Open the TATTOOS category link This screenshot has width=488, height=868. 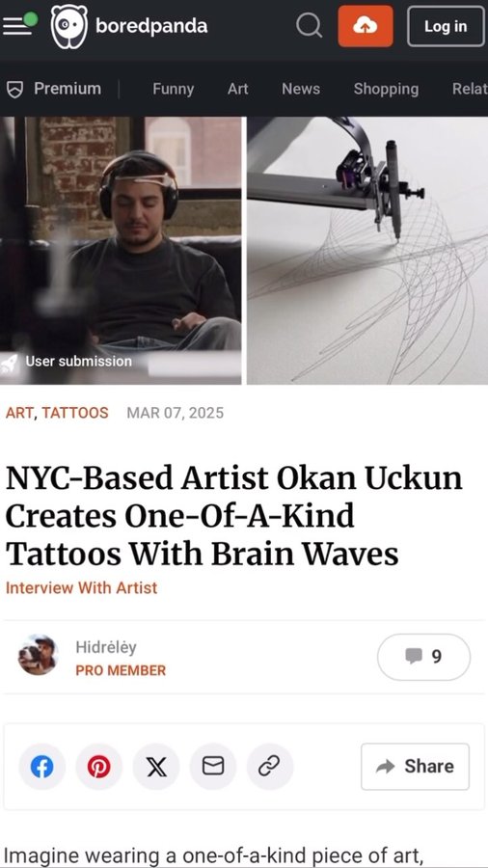coord(75,413)
